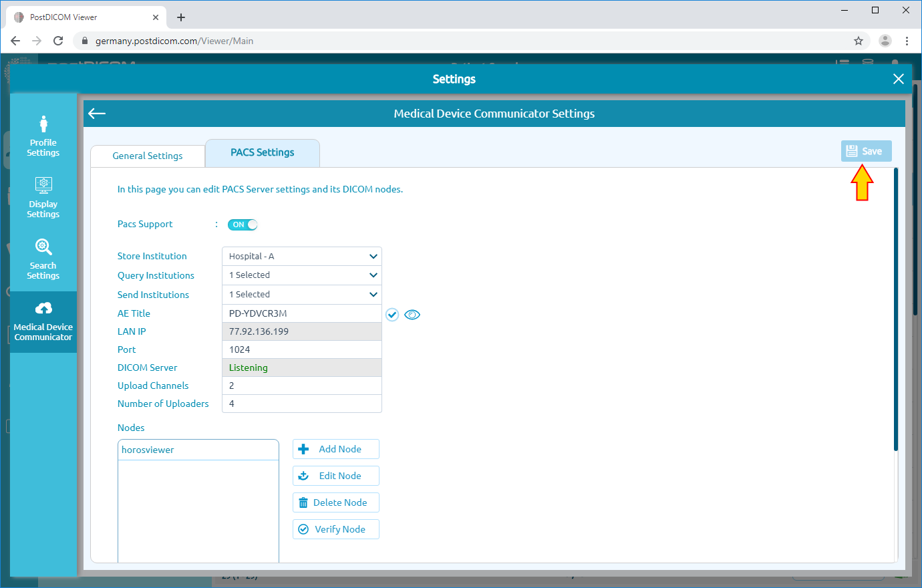
Task: Click the settings panel vertical scrollbar
Action: click(x=896, y=309)
